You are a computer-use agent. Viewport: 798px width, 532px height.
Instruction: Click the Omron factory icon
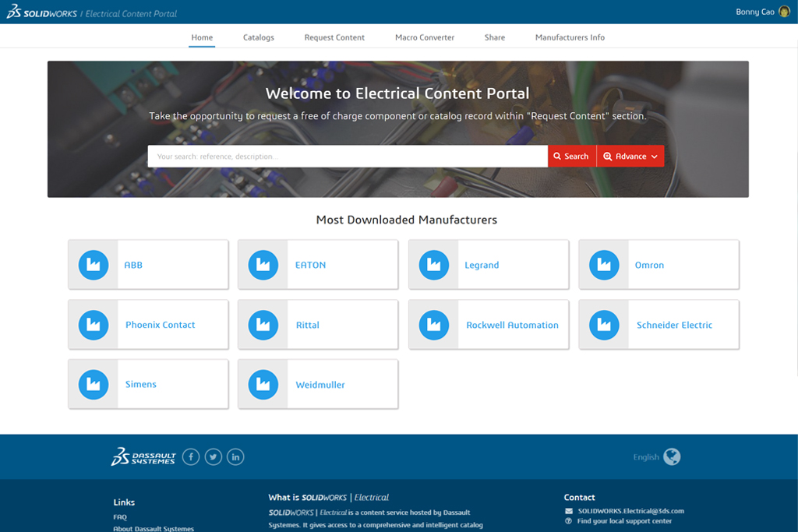tap(604, 265)
